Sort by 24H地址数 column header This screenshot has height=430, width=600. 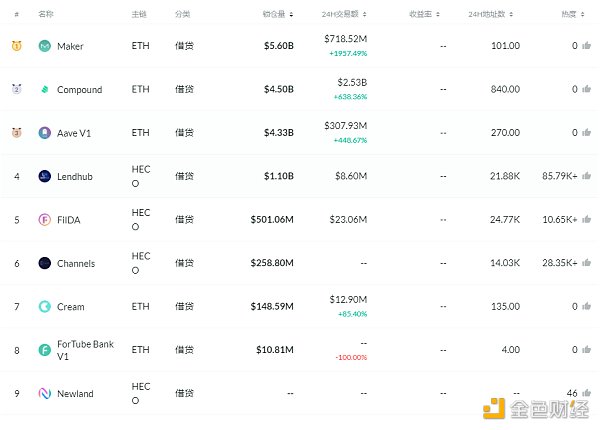(x=492, y=16)
